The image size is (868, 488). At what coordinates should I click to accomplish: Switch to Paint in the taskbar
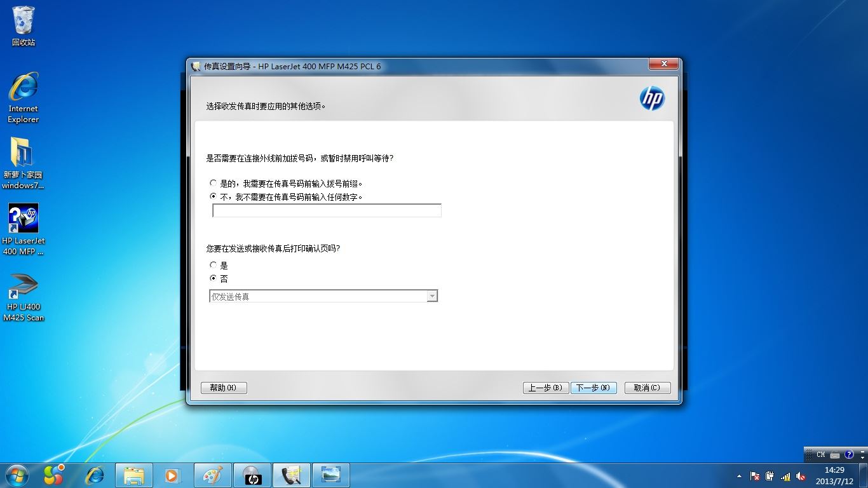click(212, 475)
